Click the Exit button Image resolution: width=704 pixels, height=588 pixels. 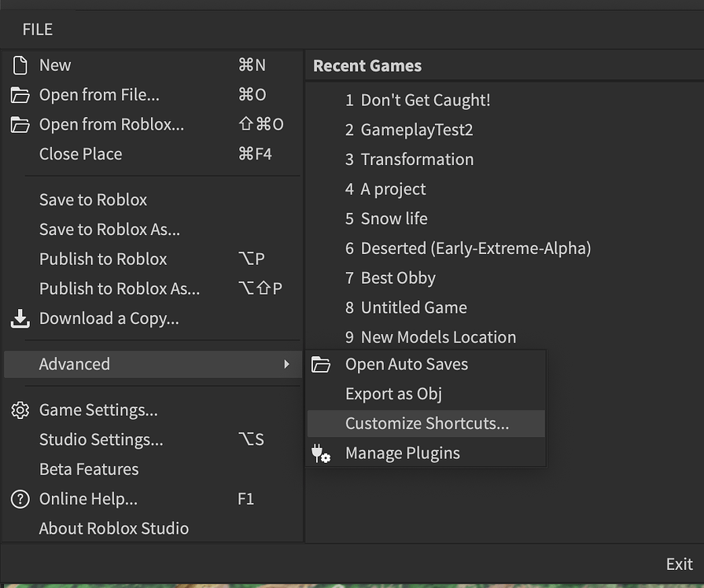[678, 564]
